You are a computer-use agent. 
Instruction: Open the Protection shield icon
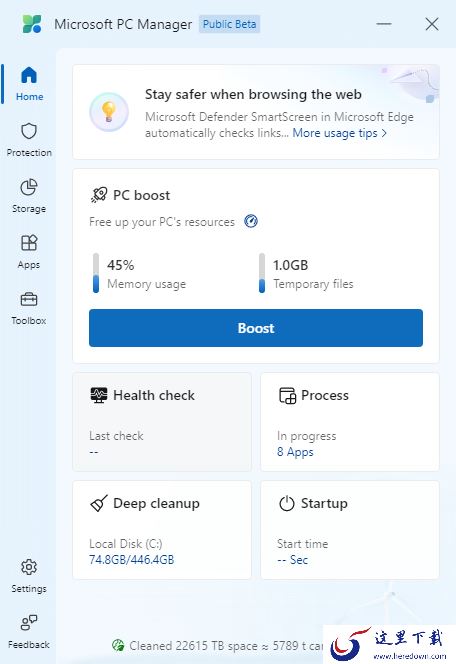[29, 131]
